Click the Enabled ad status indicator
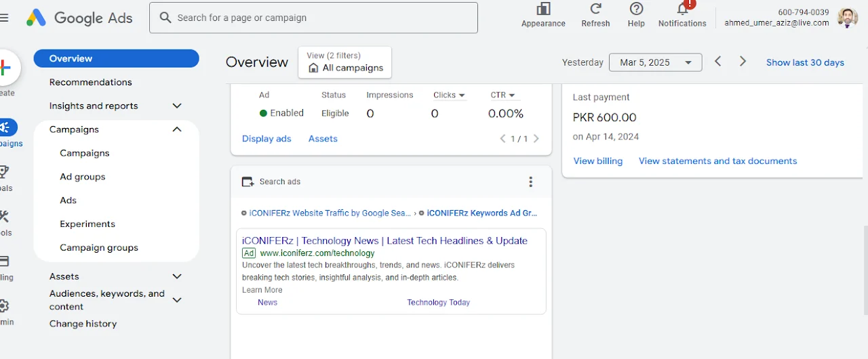Viewport: 868px width, 359px height. coord(281,113)
